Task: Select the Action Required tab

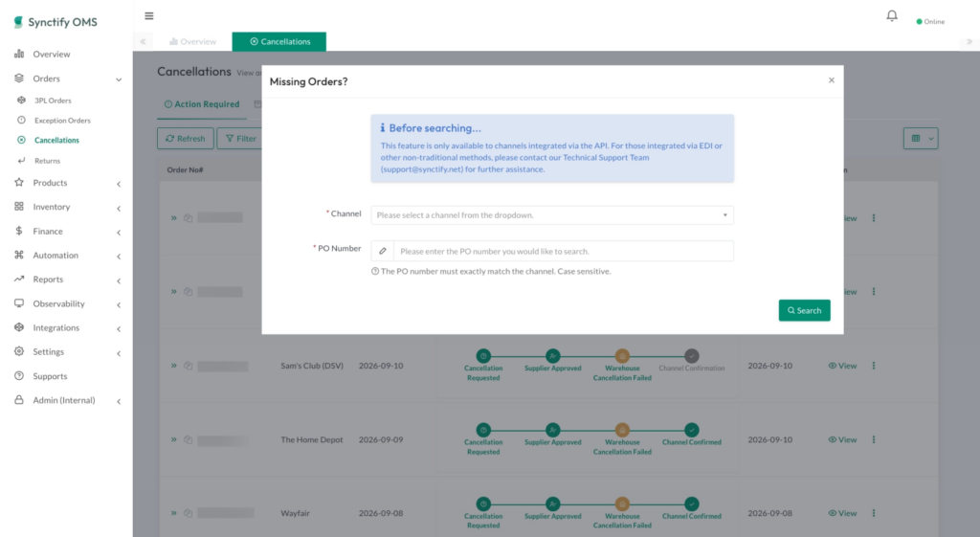Action: pos(202,104)
